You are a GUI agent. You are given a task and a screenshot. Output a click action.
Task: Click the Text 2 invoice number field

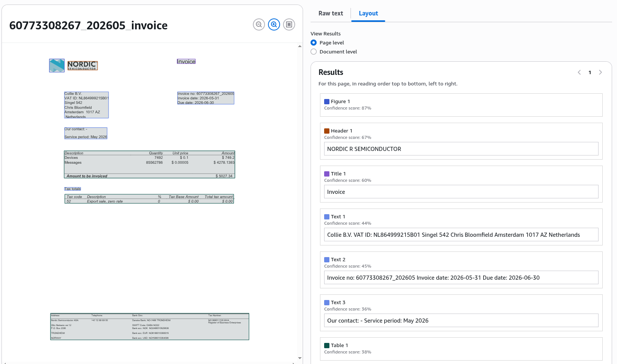[461, 277]
